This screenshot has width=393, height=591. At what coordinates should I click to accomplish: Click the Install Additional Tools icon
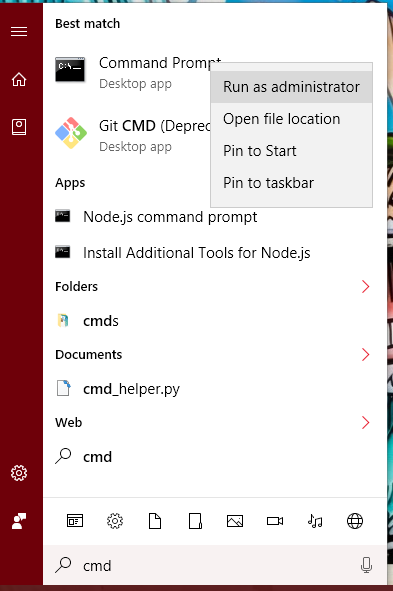(x=63, y=252)
